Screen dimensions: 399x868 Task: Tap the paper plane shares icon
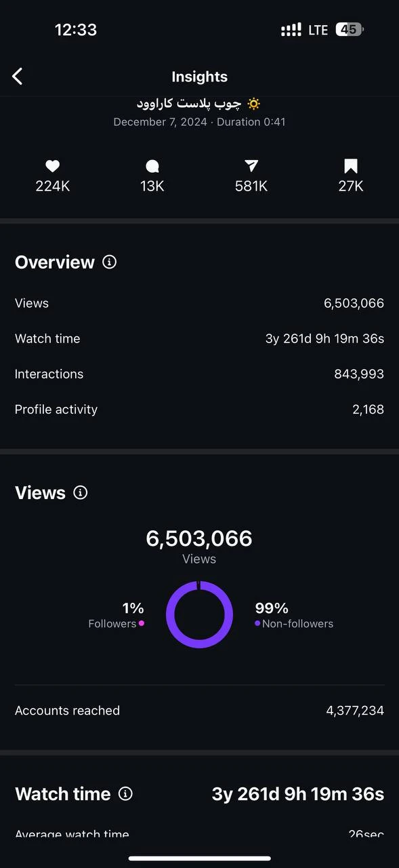coord(251,166)
